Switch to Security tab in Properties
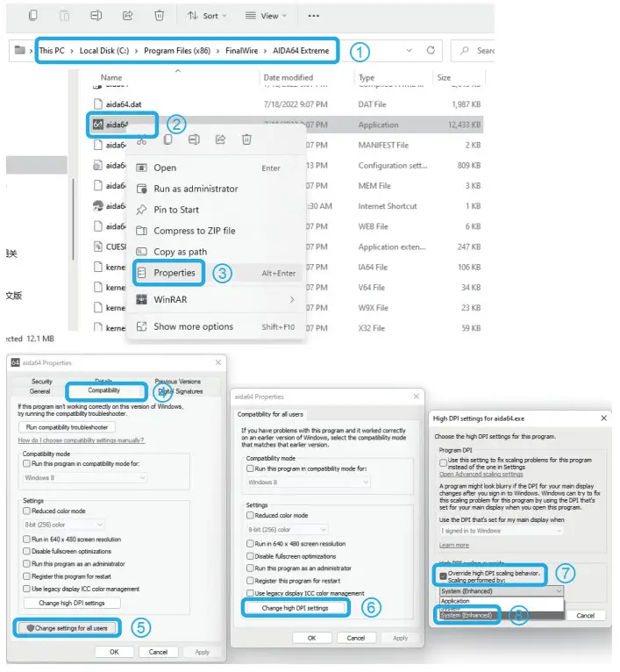This screenshot has height=672, width=620. click(x=41, y=381)
